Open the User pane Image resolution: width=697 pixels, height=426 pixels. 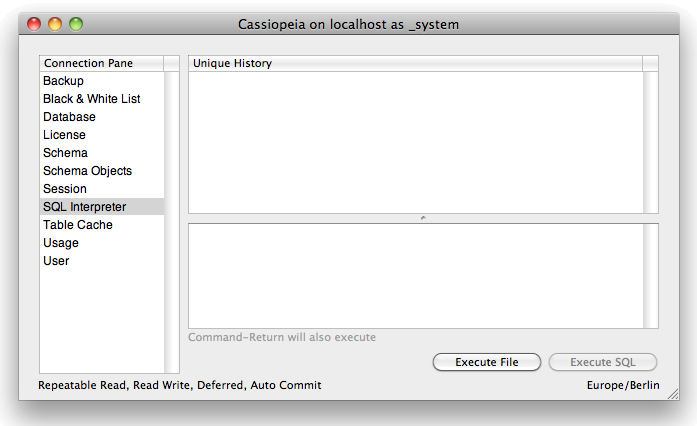pyautogui.click(x=102, y=261)
